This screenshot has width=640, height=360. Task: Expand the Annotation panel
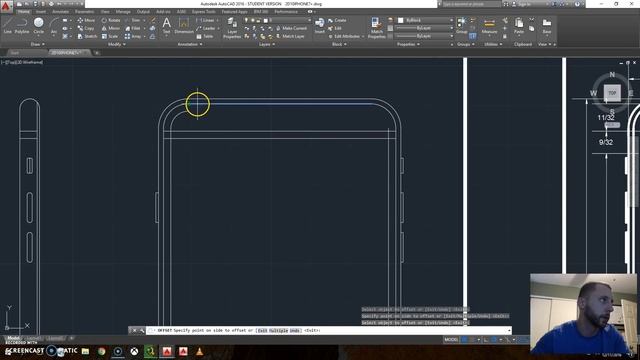pos(189,44)
